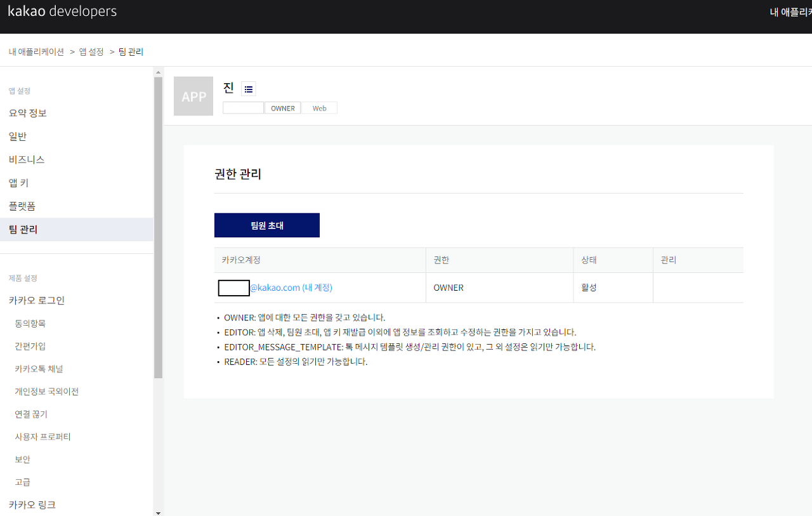The width and height of the screenshot is (812, 516).
Task: Click the OWNER: 앱에 대한 description line
Action: click(x=304, y=317)
